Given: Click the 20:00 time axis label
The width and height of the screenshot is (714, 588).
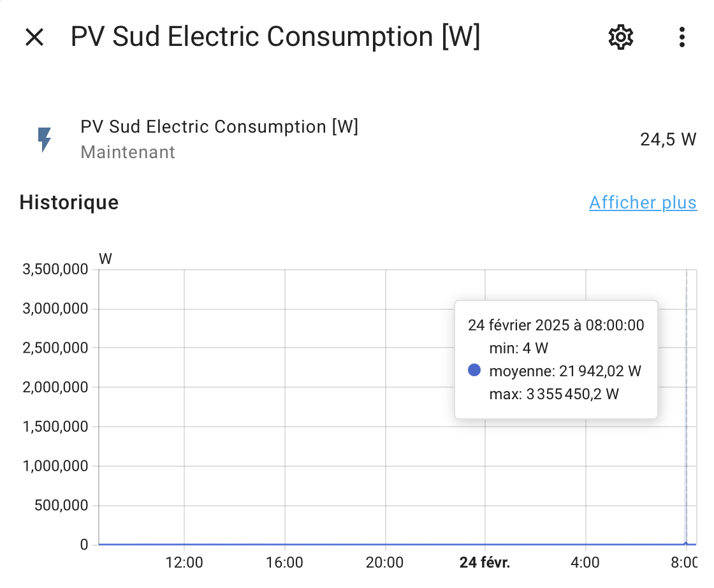Looking at the screenshot, I should point(385,562).
